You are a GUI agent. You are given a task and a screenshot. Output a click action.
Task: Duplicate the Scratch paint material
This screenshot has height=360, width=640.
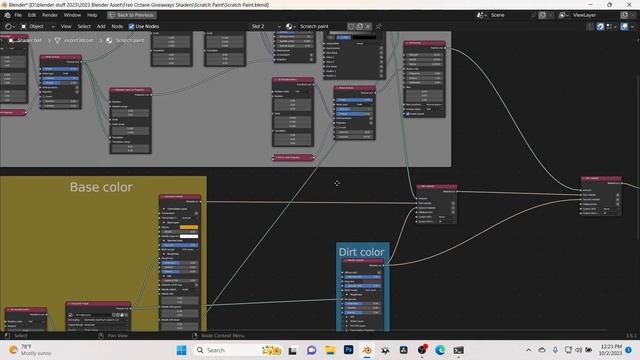[360, 27]
